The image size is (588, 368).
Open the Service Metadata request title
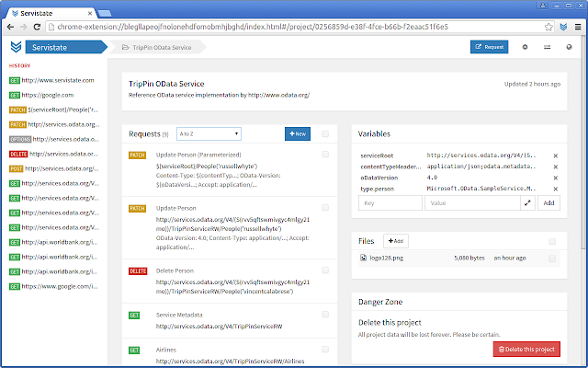(x=179, y=315)
